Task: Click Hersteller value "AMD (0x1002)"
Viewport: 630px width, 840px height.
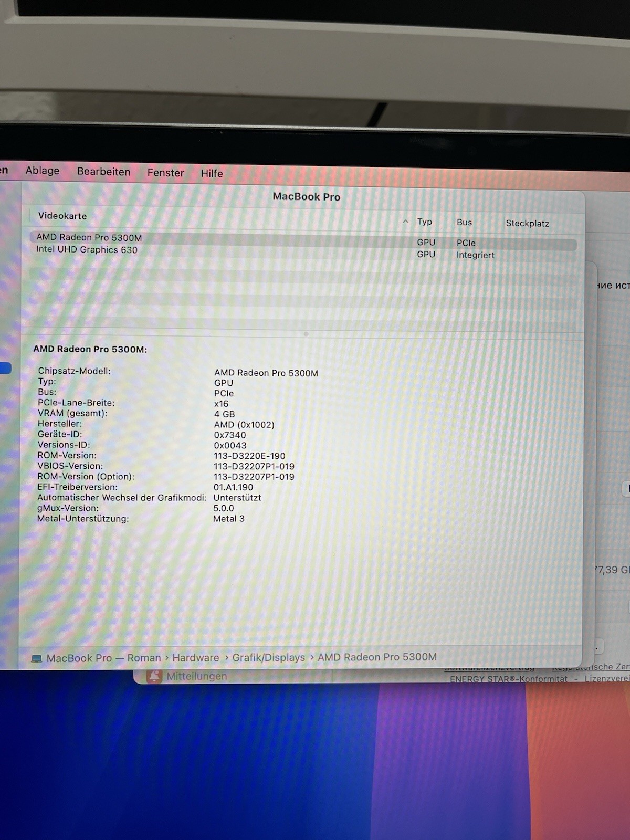Action: pyautogui.click(x=244, y=425)
